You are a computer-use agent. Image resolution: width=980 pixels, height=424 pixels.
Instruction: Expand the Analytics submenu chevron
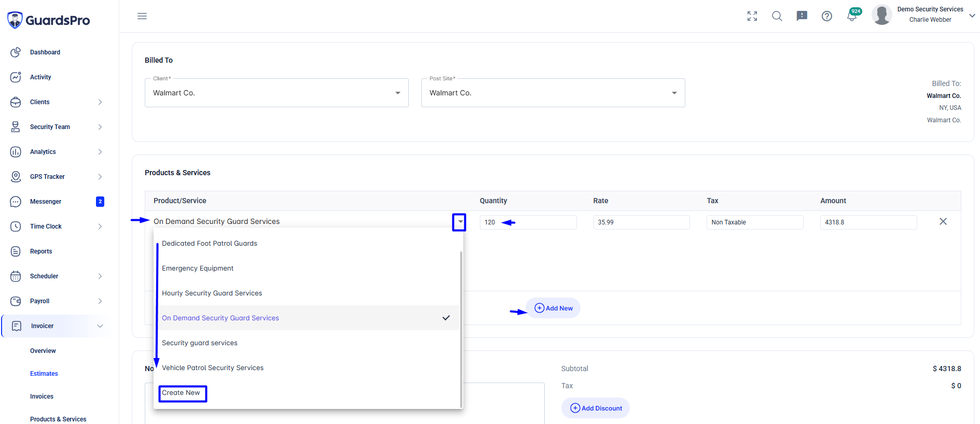coord(100,152)
